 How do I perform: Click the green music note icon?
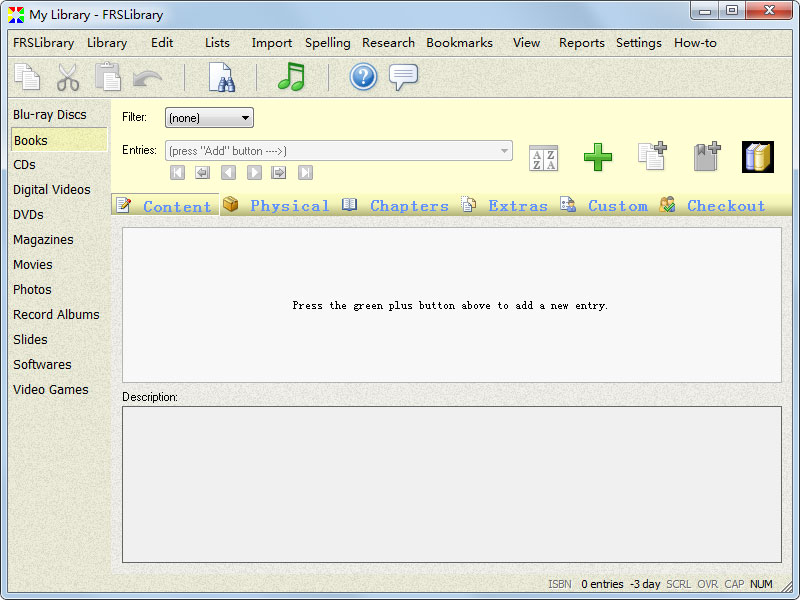tap(291, 77)
